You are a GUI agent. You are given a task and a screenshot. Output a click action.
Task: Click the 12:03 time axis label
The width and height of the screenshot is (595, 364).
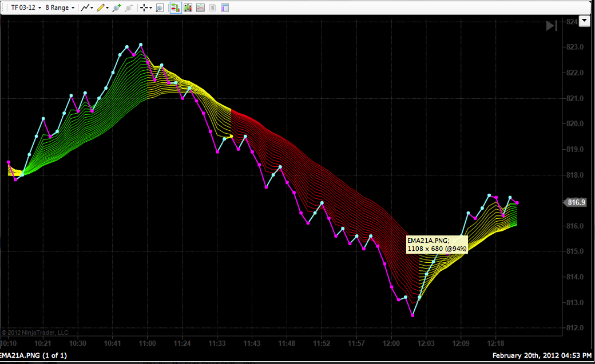click(x=426, y=343)
